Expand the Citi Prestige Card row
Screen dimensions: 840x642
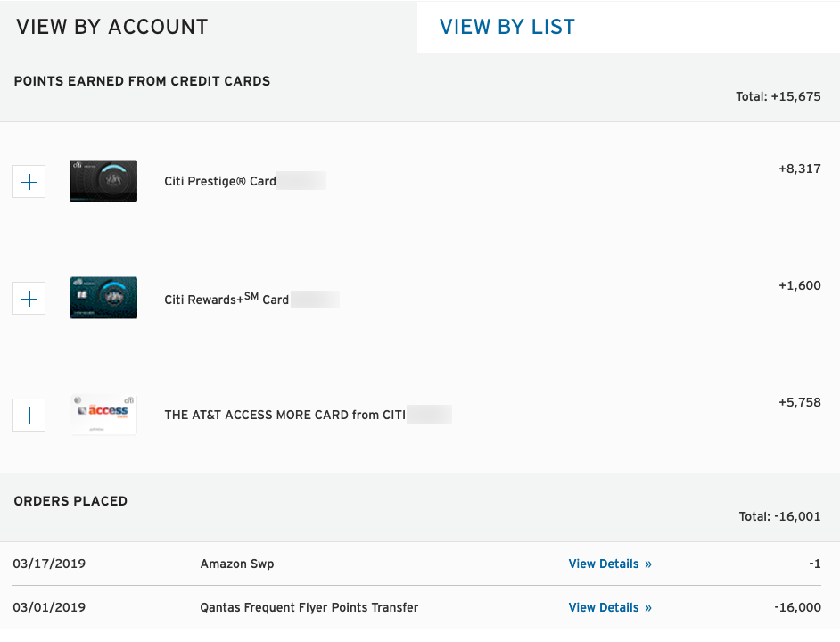point(29,182)
